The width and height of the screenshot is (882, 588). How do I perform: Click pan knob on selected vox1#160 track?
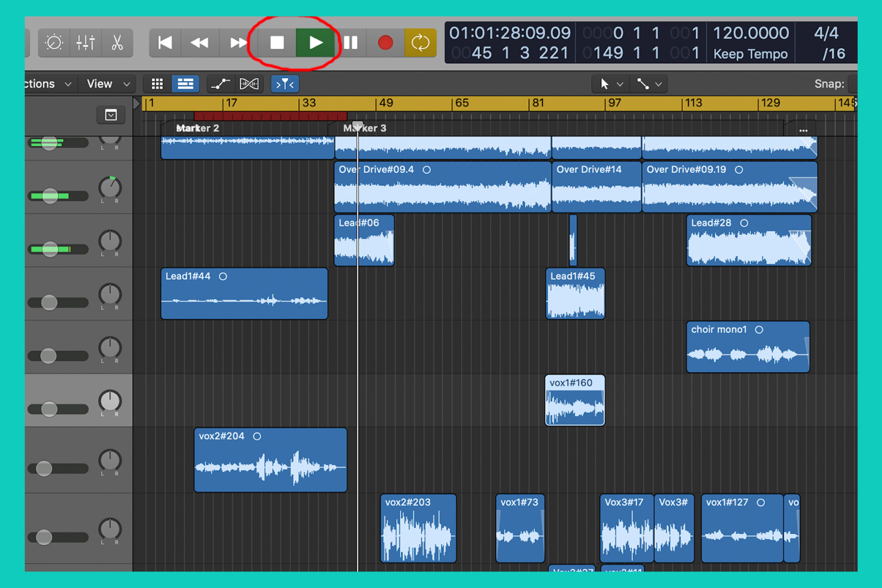[110, 401]
